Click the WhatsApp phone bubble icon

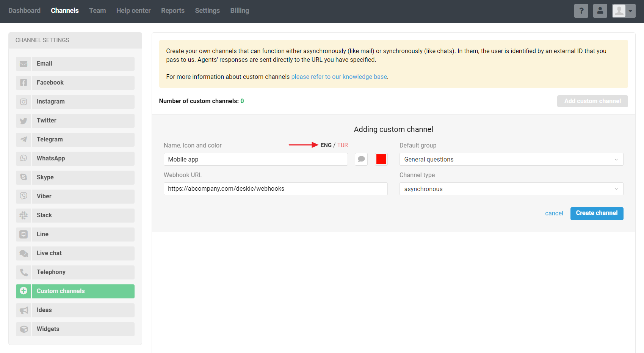coord(24,158)
